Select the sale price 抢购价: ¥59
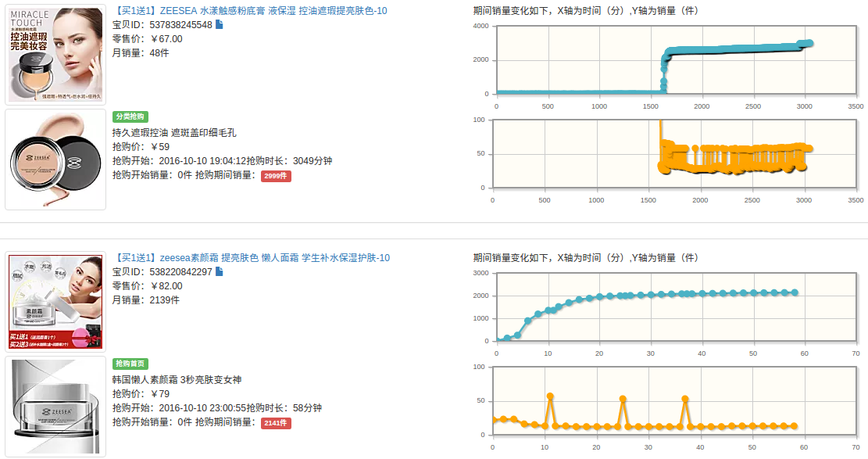This screenshot has width=868, height=459. pyautogui.click(x=141, y=147)
